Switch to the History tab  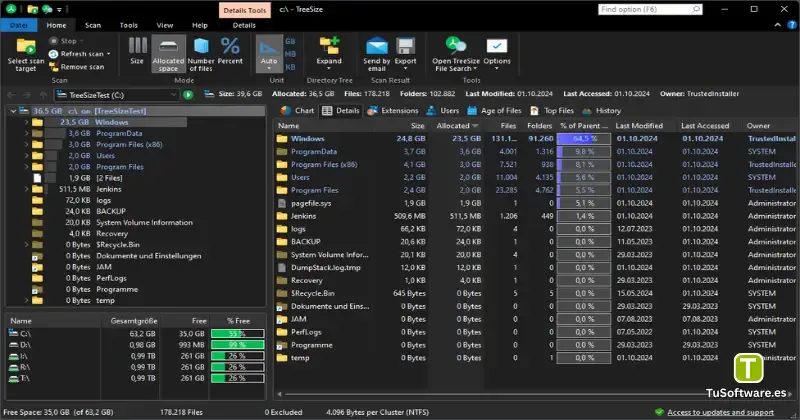coord(602,111)
